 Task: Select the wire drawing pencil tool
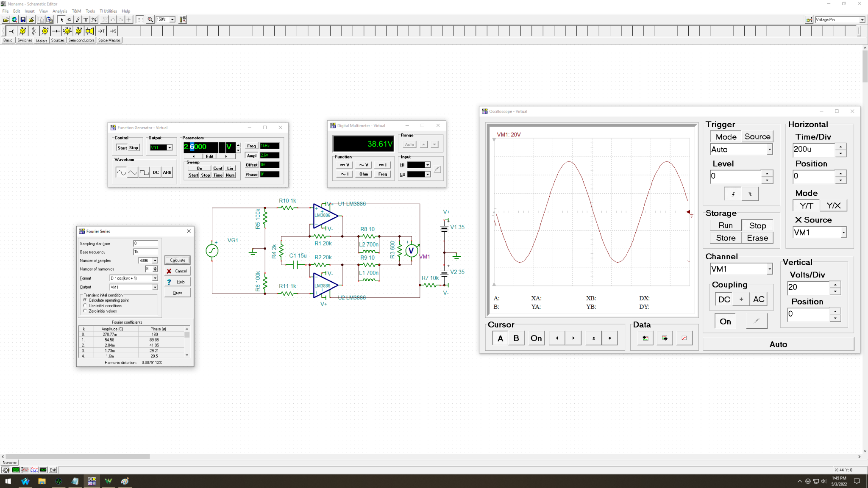tap(78, 19)
